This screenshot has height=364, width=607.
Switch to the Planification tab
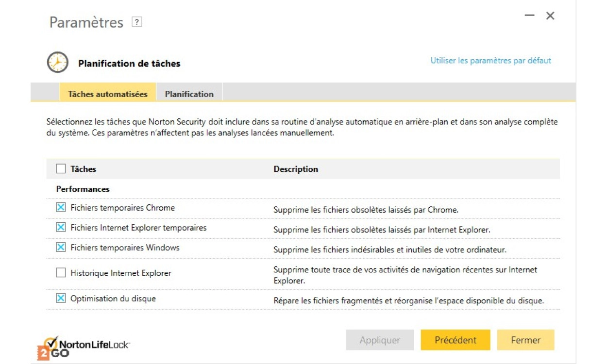pos(189,94)
